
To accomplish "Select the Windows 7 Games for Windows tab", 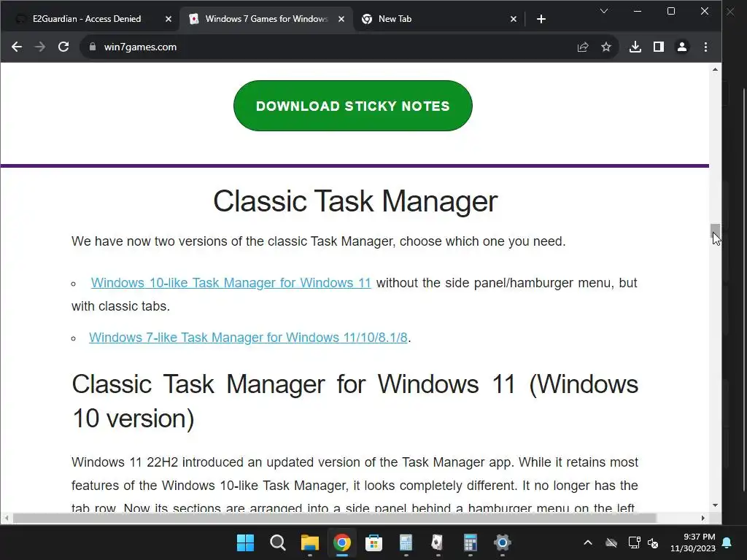I will point(266,19).
